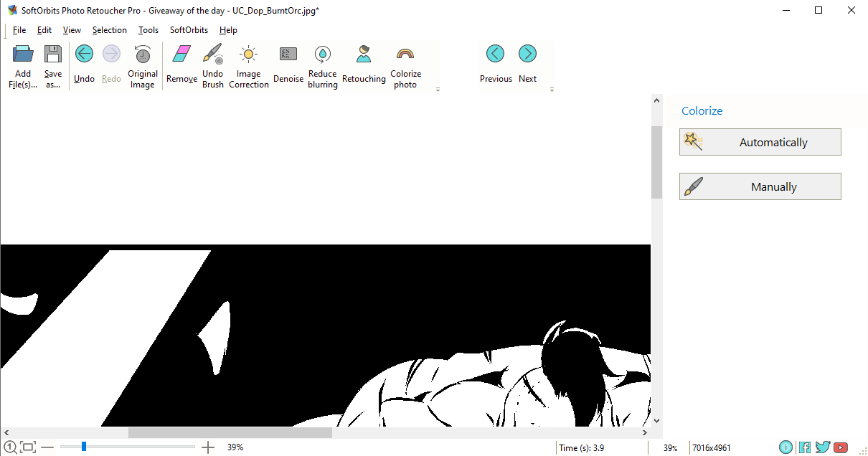The height and width of the screenshot is (456, 868).
Task: Open the Twitter link icon
Action: 823,447
